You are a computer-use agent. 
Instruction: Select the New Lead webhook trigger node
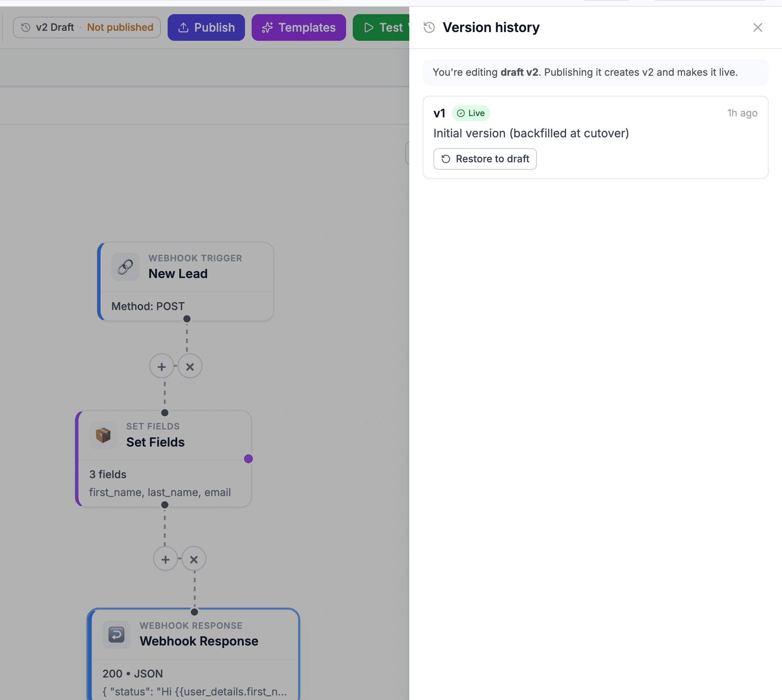click(186, 281)
